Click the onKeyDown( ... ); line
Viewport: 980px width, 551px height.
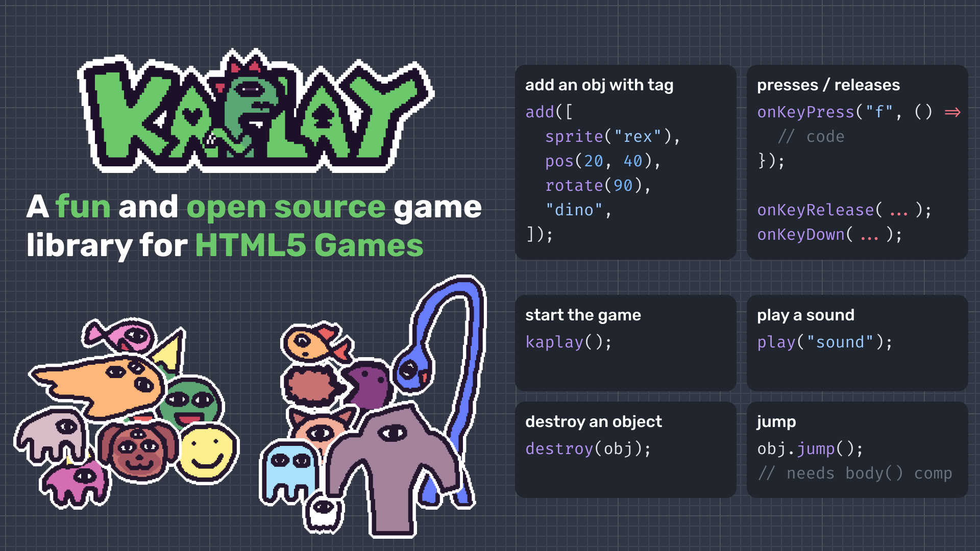830,235
